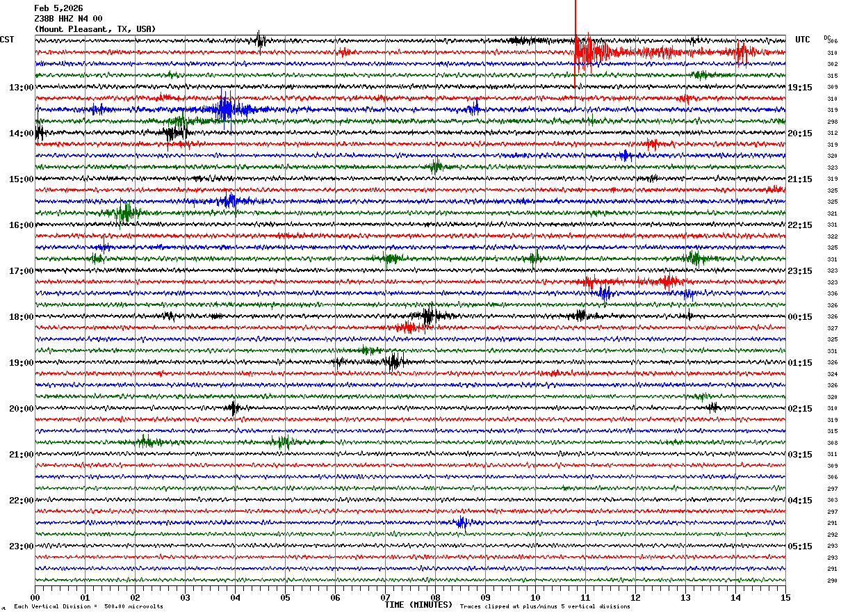The image size is (841, 616).
Task: Click the large blue burst near minute 04
Action: (225, 108)
